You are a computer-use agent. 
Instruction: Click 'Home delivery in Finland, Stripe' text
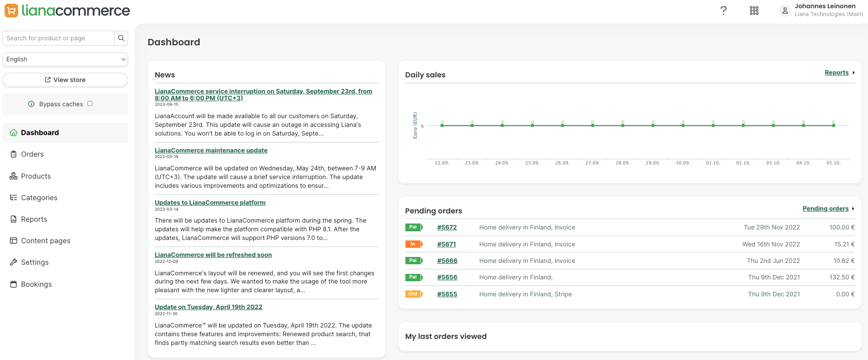(x=525, y=294)
